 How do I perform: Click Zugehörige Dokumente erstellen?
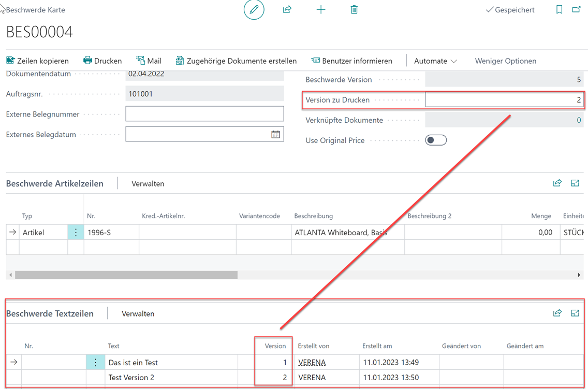pyautogui.click(x=236, y=61)
